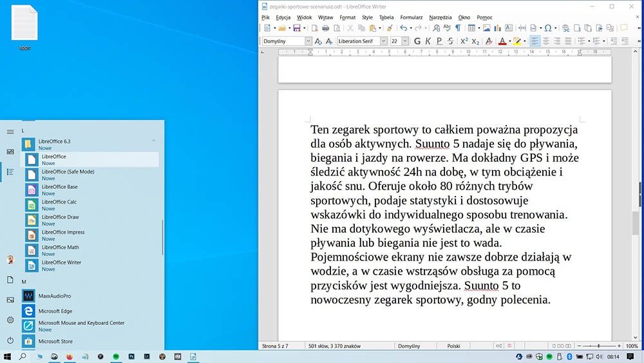Open Find and Replace
Image resolution: width=644 pixels, height=363 pixels.
coord(436,28)
